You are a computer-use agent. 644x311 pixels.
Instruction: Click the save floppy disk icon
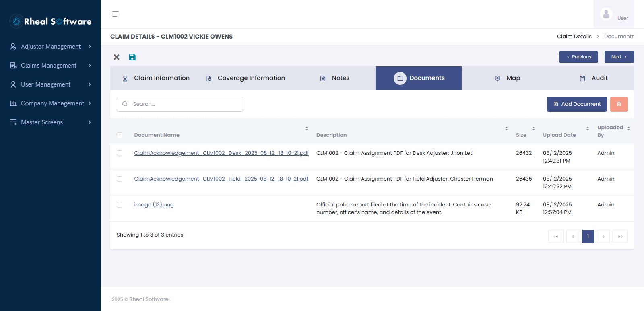point(132,57)
